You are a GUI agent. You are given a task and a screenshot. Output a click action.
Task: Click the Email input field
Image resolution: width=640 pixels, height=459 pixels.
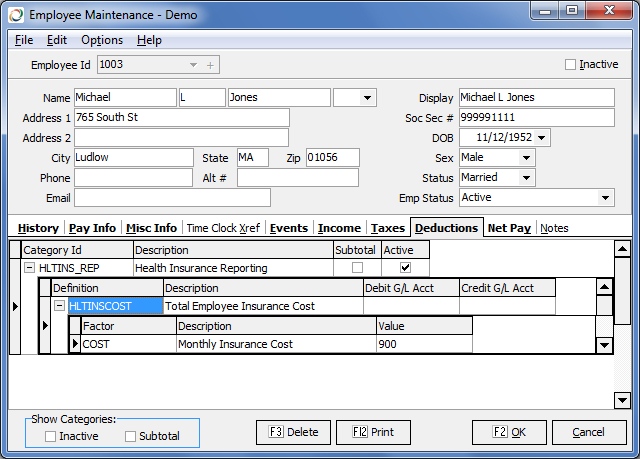[172, 198]
